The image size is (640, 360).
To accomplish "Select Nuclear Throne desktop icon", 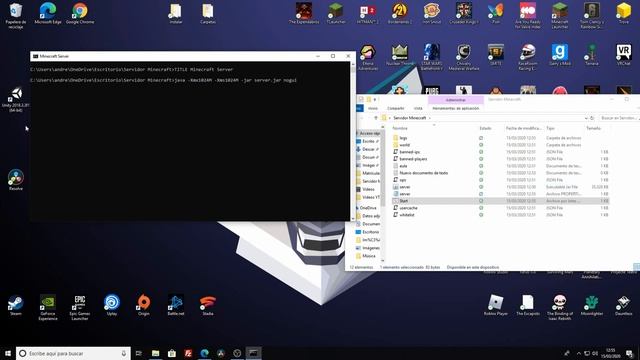I will tap(400, 55).
